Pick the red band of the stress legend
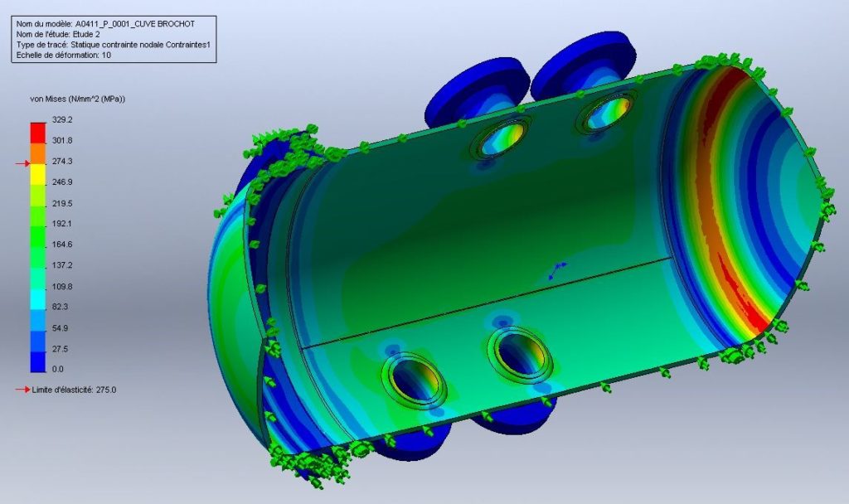849x504 pixels. point(38,133)
